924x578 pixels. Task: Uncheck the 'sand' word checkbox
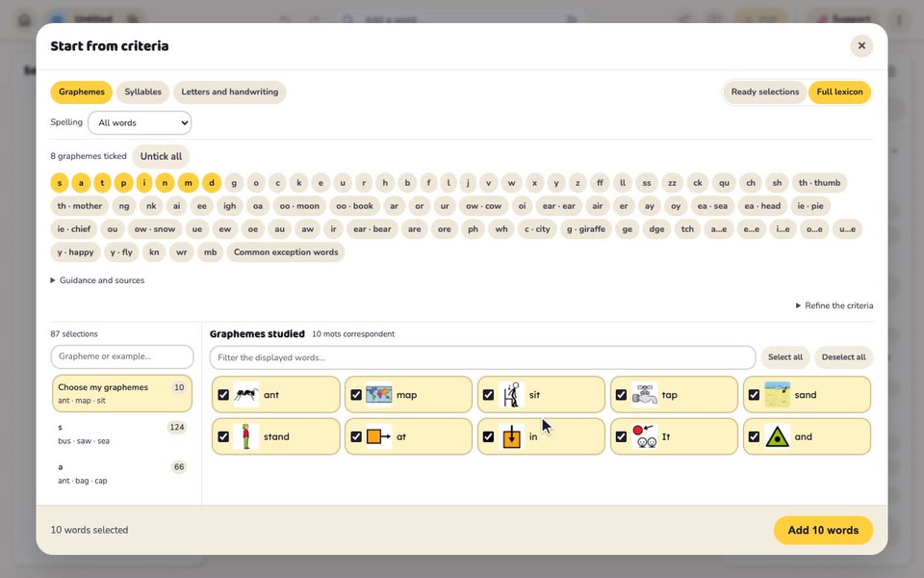click(754, 395)
